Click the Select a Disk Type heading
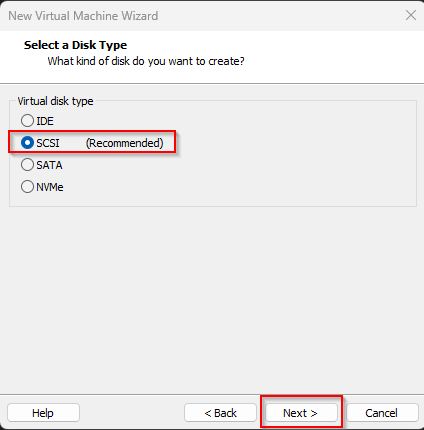The image size is (424, 430). click(75, 45)
